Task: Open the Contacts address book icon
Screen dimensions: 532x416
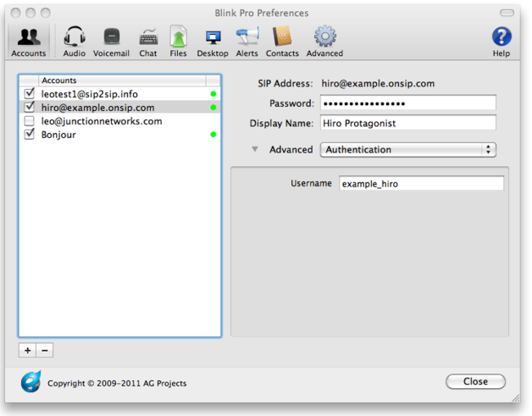Action: [282, 41]
